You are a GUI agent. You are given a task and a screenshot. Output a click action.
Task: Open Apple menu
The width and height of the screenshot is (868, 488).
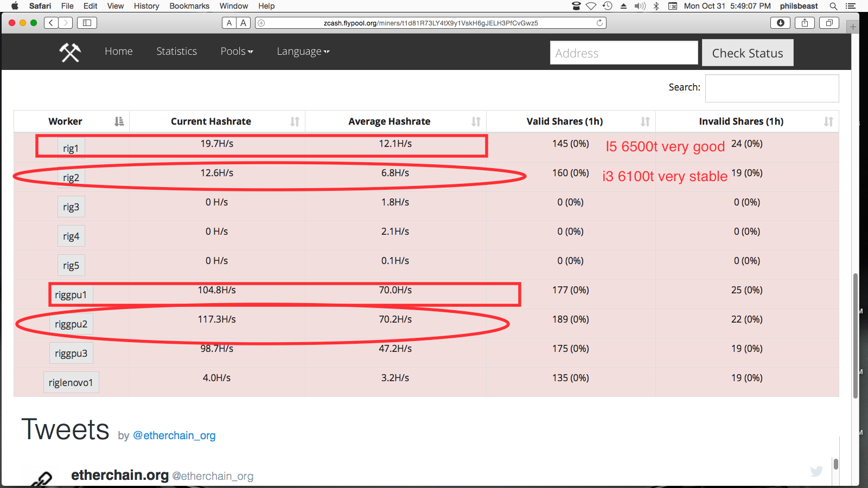pyautogui.click(x=15, y=6)
